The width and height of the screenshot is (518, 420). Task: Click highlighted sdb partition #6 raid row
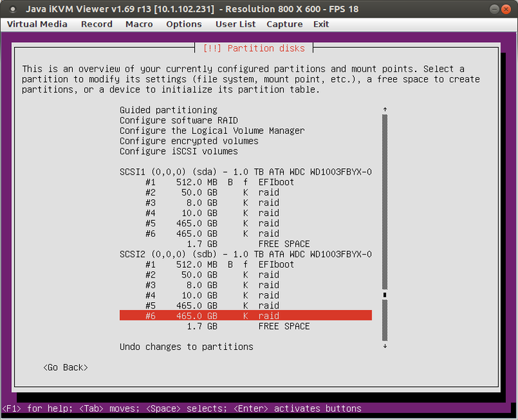246,316
